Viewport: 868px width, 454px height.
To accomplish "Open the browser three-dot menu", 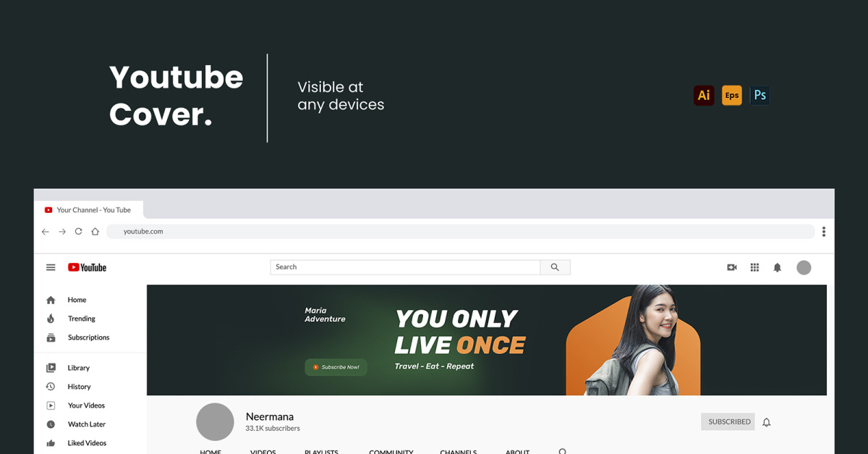I will [823, 231].
